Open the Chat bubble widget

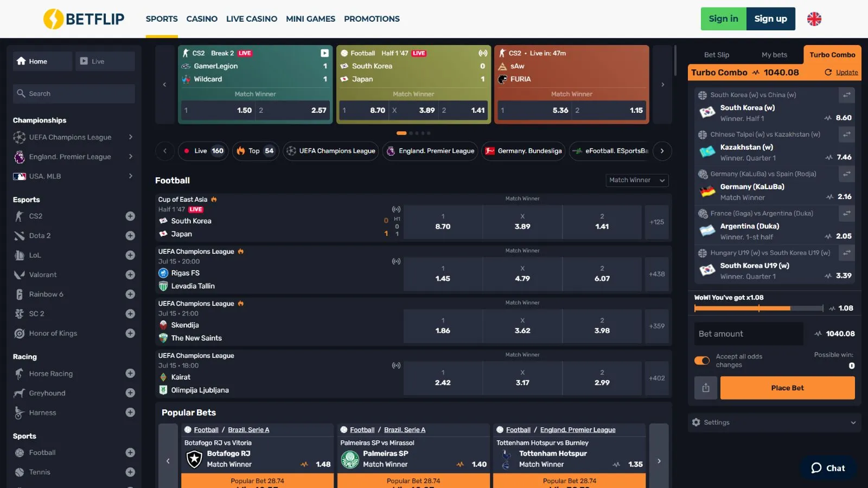click(x=828, y=468)
